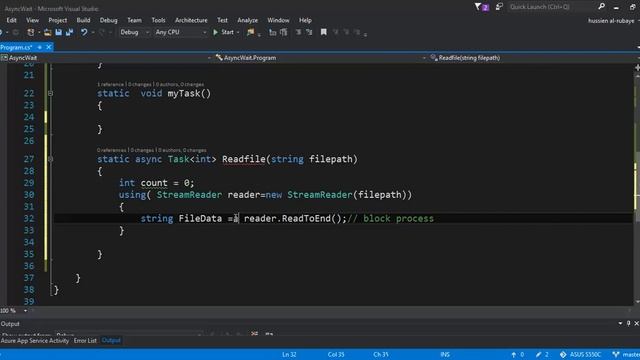The height and width of the screenshot is (360, 640).
Task: Open the Debug configuration dropdown
Action: click(135, 32)
